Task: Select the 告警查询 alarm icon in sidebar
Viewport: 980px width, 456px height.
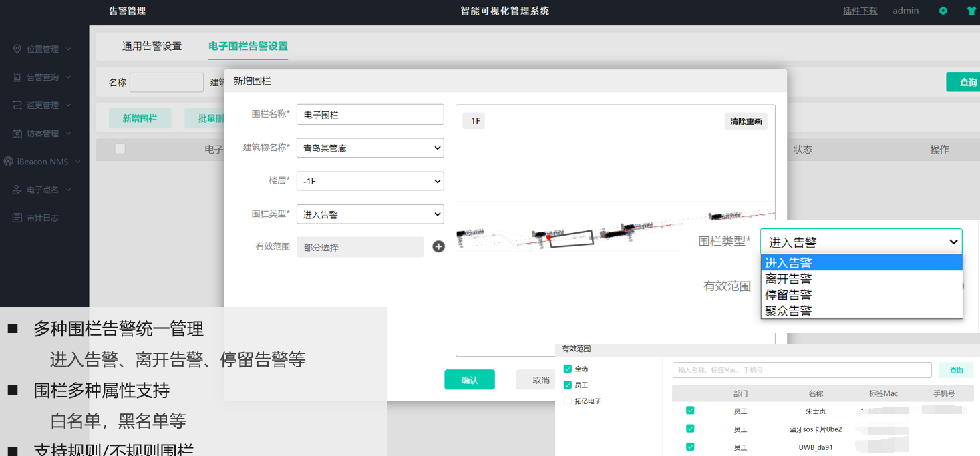Action: (16, 77)
